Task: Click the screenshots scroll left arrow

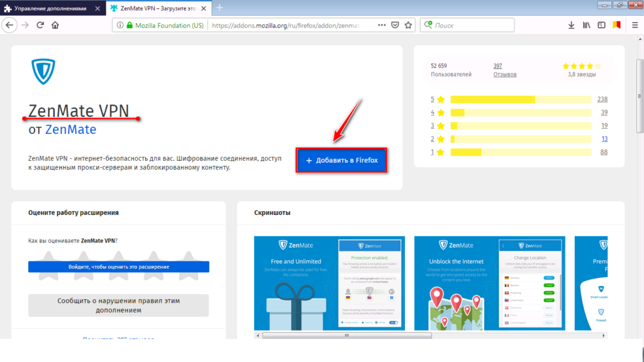Action: [258, 336]
